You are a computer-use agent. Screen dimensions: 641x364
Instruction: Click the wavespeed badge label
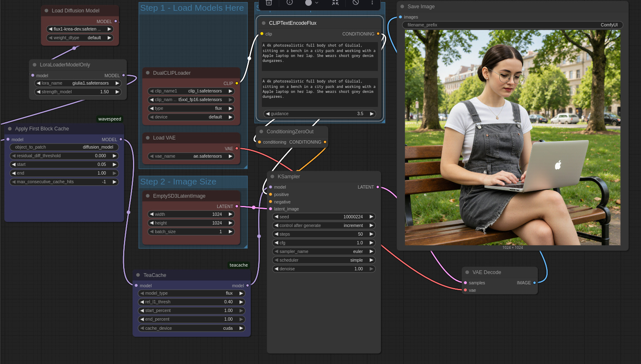tap(109, 119)
